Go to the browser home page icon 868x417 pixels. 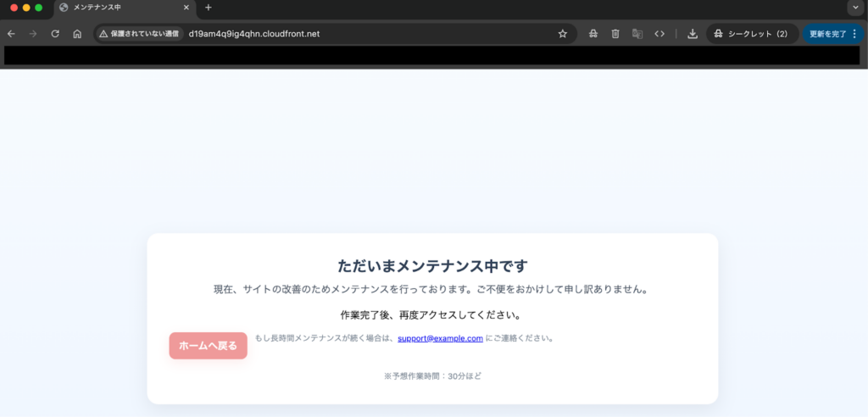coord(77,34)
